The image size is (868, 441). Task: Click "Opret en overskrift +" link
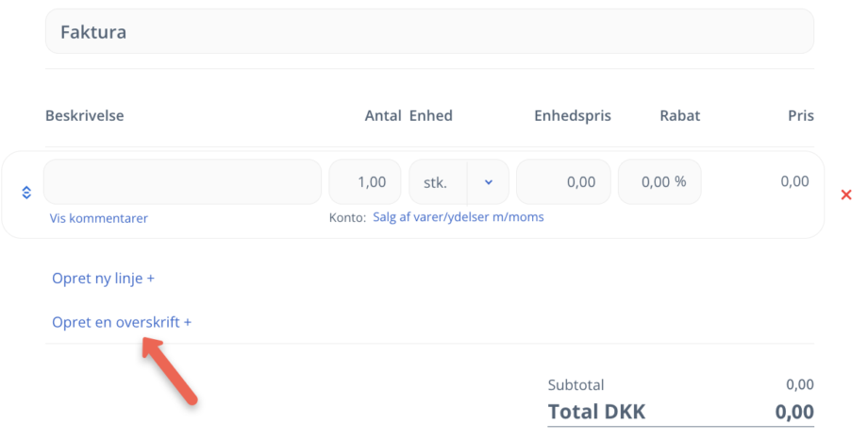coord(122,322)
